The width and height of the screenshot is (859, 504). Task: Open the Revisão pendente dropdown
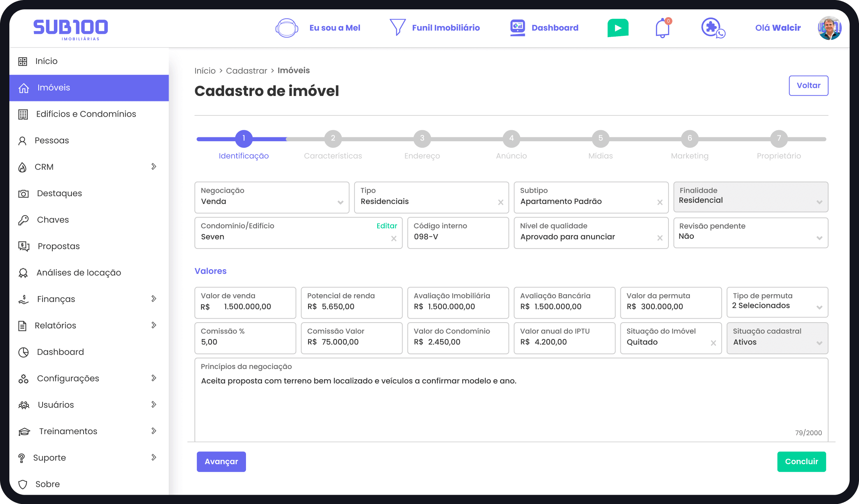click(x=750, y=233)
